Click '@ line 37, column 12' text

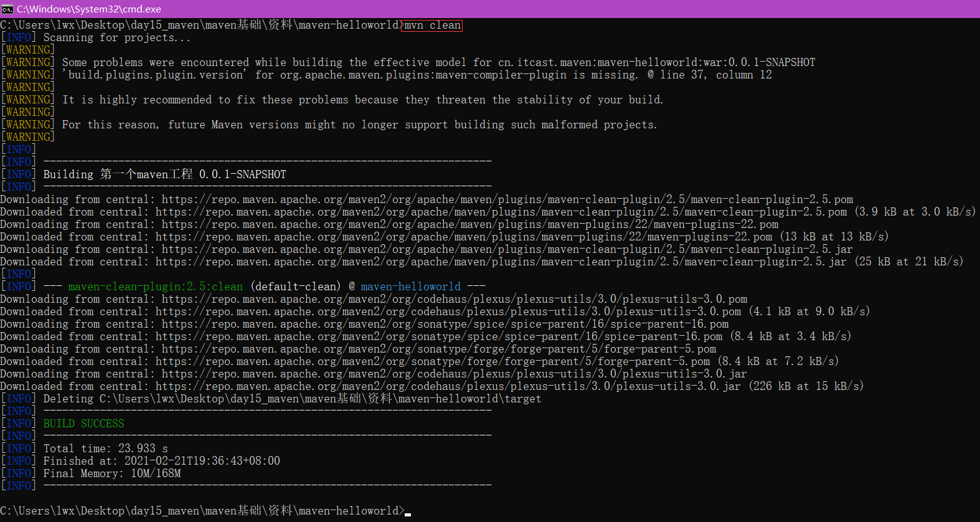click(710, 75)
